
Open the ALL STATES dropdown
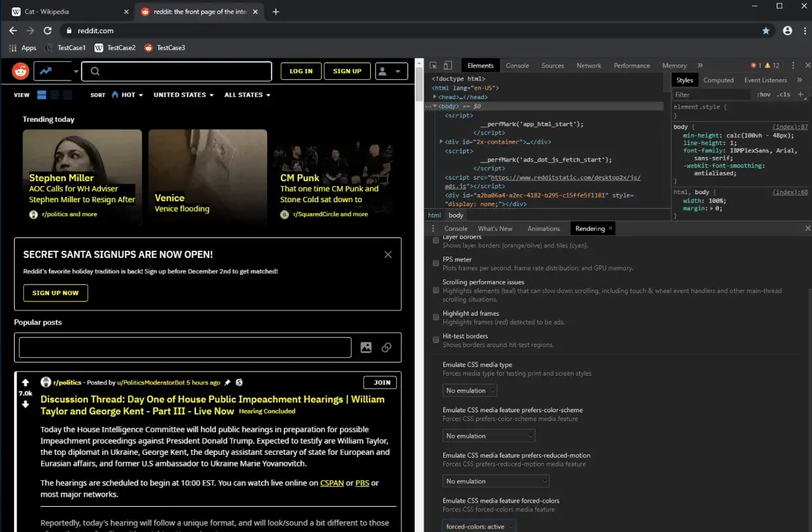point(247,95)
